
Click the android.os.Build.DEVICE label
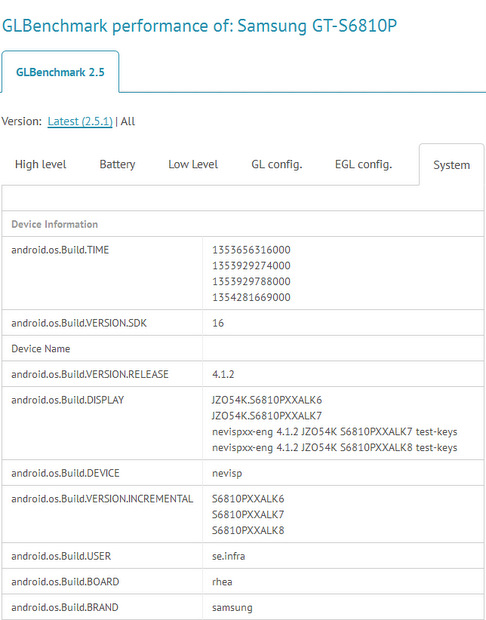point(65,473)
